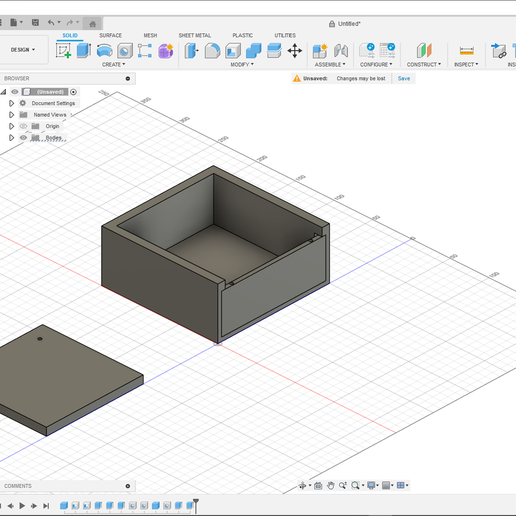Image resolution: width=516 pixels, height=516 pixels.
Task: Switch to the SURFACE tab
Action: point(110,35)
